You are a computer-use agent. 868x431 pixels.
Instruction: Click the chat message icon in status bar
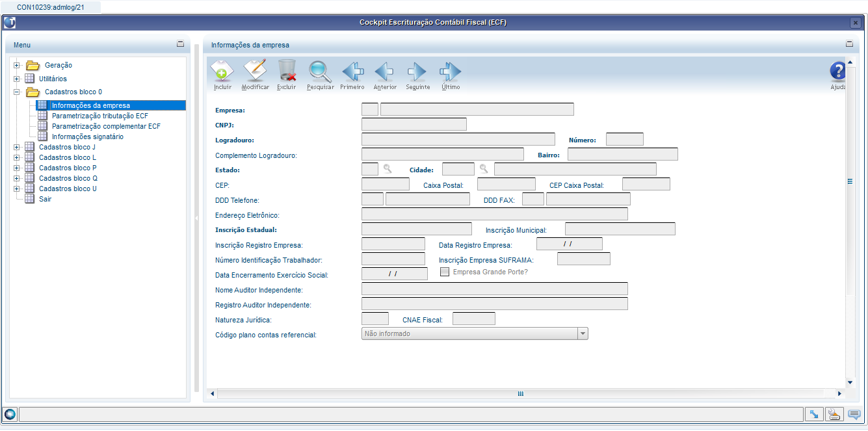pos(854,414)
